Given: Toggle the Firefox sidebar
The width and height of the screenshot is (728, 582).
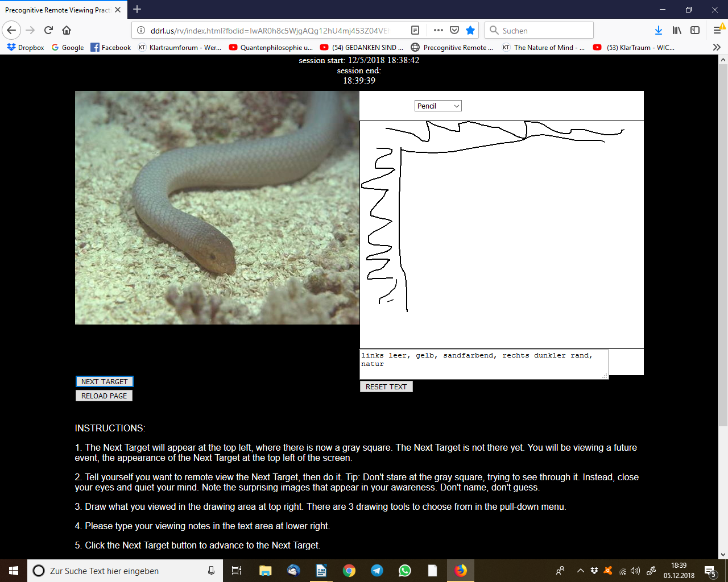Looking at the screenshot, I should coord(695,30).
